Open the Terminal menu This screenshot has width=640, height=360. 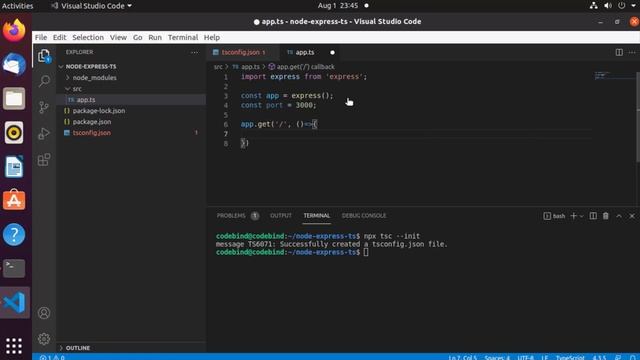tap(183, 38)
